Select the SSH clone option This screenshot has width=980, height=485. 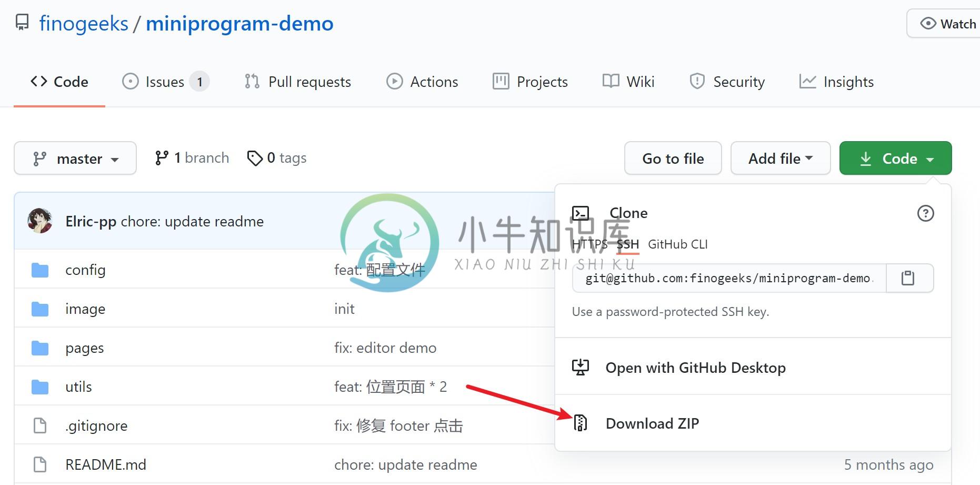[x=628, y=244]
